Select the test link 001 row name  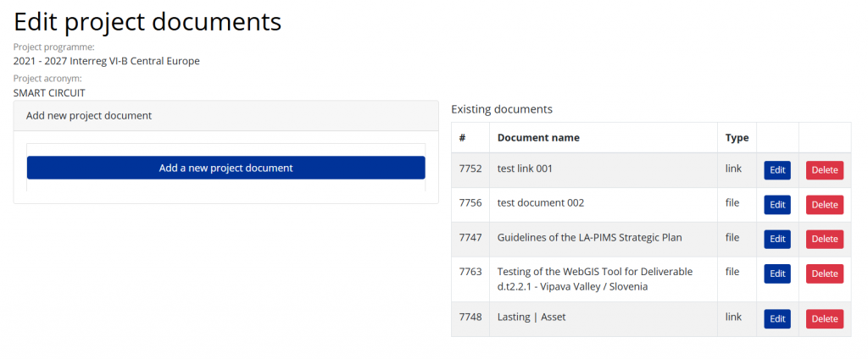[525, 169]
